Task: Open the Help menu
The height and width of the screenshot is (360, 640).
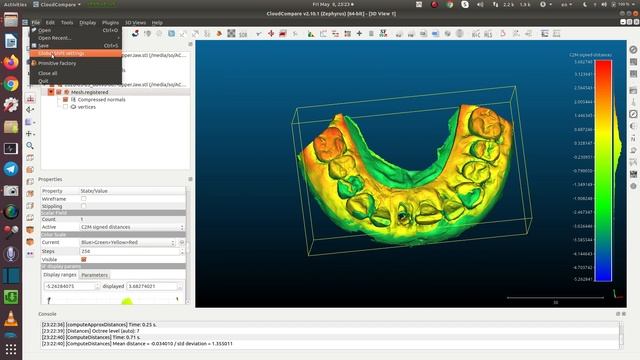Action: coord(157,22)
